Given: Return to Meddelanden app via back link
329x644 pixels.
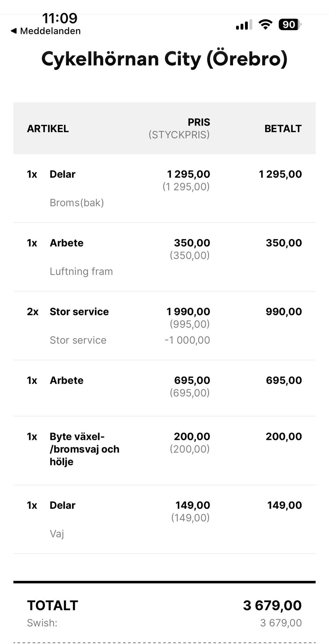Looking at the screenshot, I should [x=50, y=31].
